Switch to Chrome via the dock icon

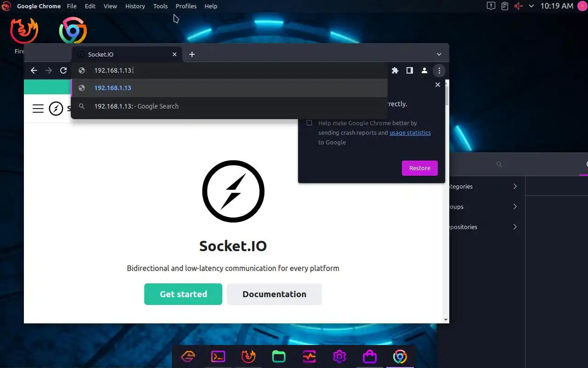click(x=400, y=356)
